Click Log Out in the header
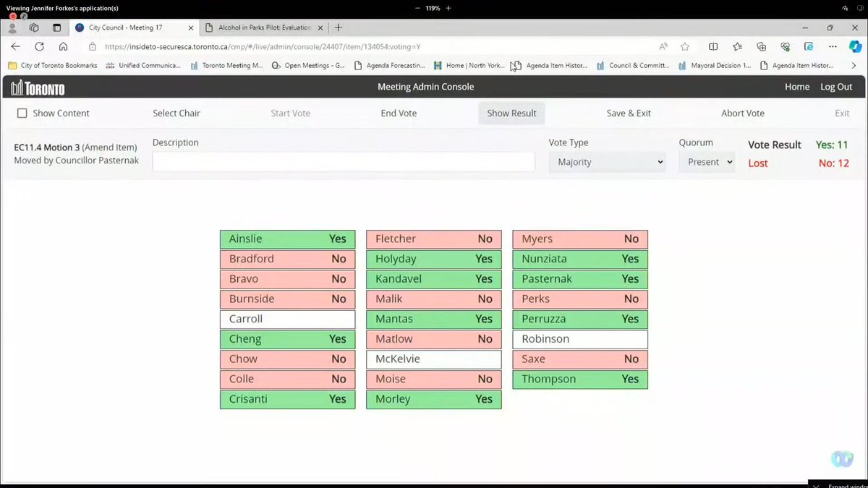This screenshot has height=488, width=868. point(836,87)
